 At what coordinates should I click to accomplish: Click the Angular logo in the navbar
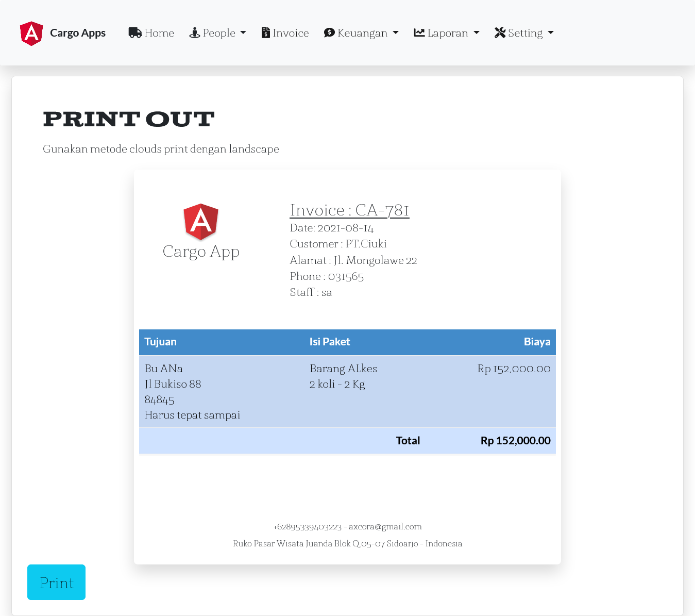31,34
